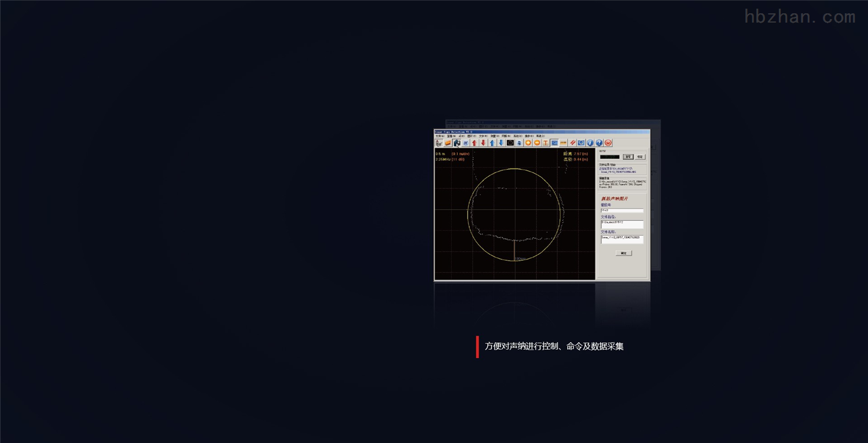Click the black screen outline toolbar icon
This screenshot has width=868, height=443.
click(510, 143)
